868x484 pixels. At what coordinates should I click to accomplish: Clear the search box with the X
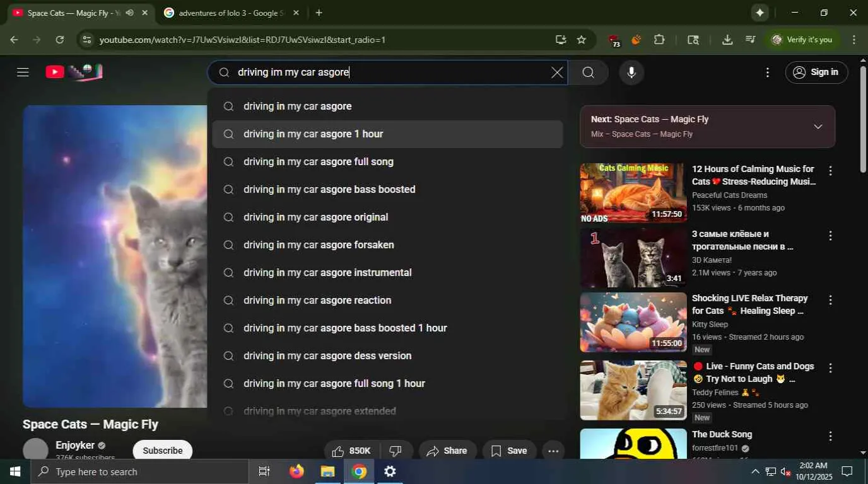tap(557, 72)
